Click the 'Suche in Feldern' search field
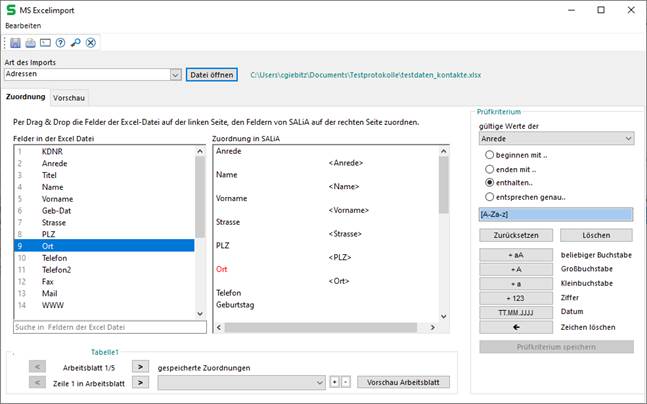 (x=109, y=328)
